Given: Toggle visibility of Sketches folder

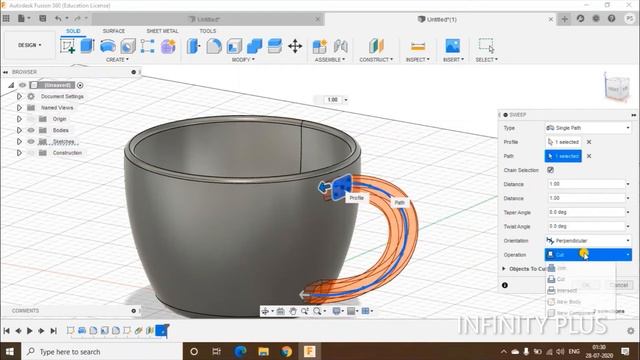Looking at the screenshot, I should 31,142.
